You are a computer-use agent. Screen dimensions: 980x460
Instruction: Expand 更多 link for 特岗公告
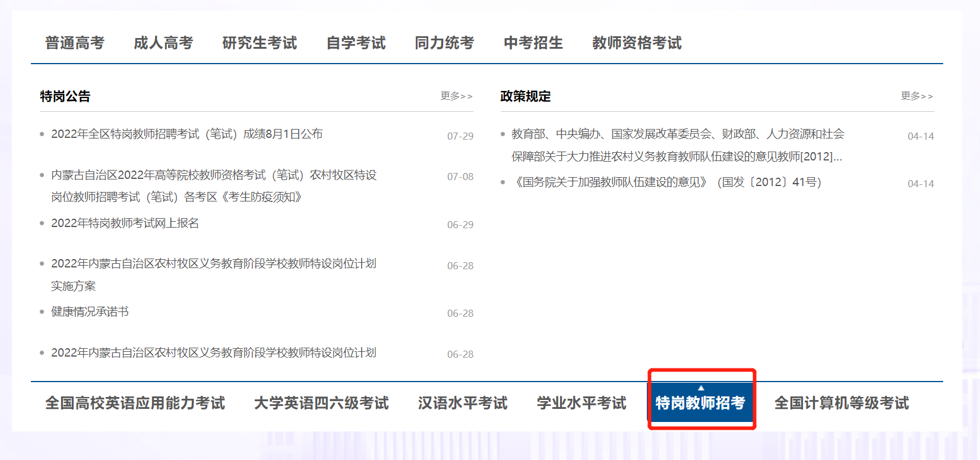[x=456, y=96]
